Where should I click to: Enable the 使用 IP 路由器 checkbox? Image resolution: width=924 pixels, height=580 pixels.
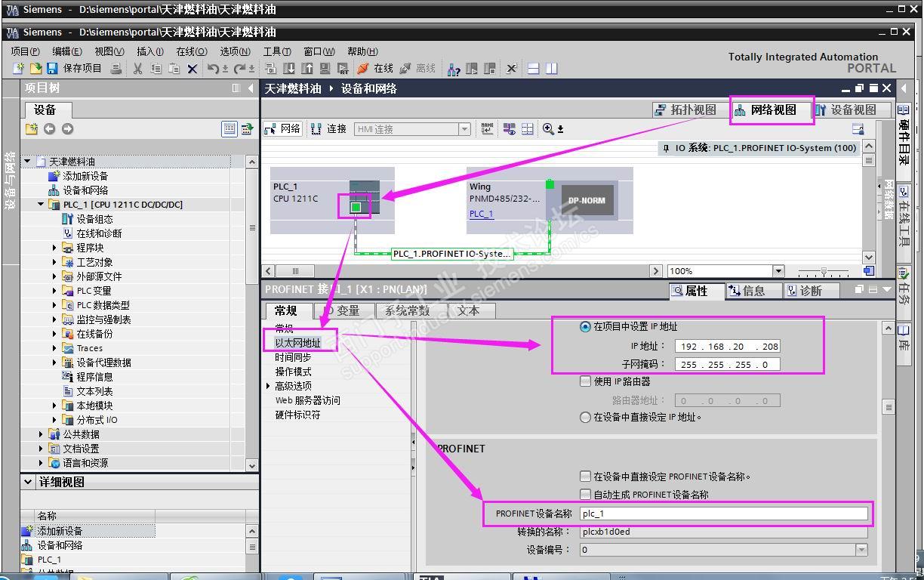(x=585, y=381)
